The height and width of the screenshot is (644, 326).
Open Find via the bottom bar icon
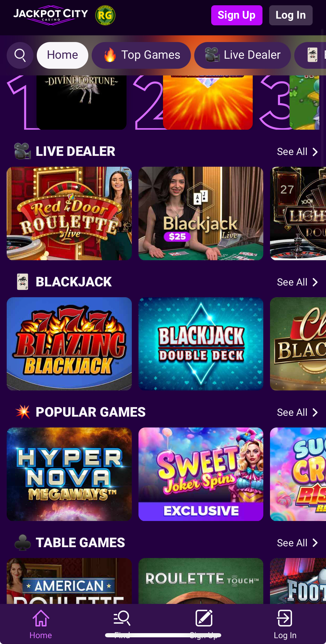tap(122, 619)
